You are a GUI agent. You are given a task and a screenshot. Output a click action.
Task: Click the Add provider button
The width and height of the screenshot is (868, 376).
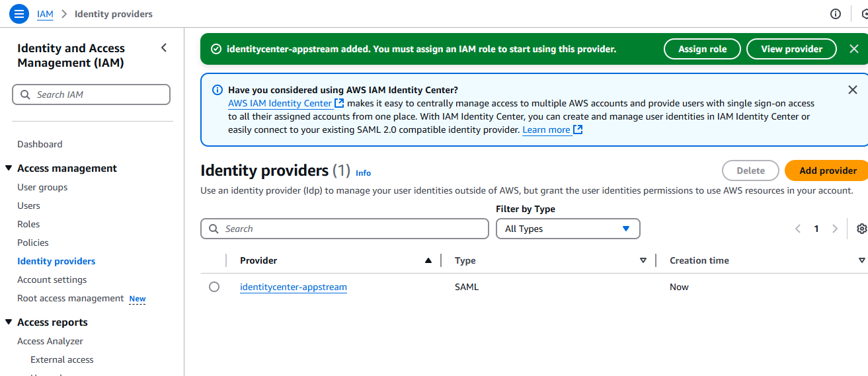click(x=828, y=170)
